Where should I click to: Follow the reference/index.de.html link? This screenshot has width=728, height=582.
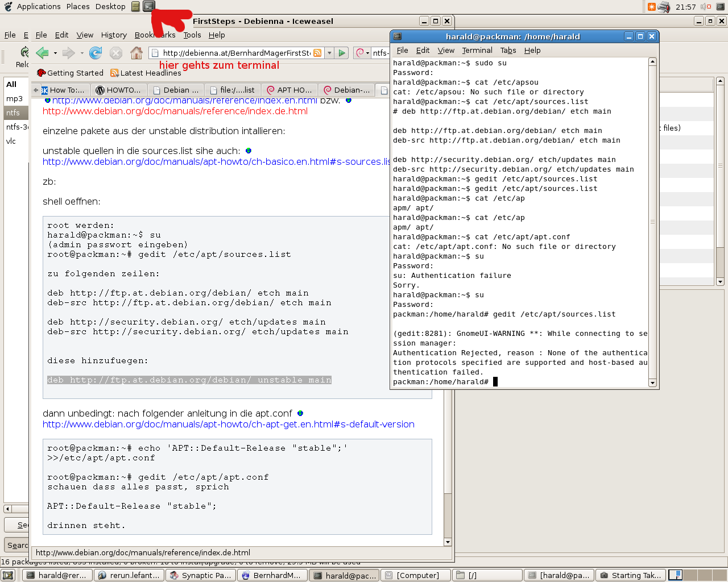click(x=175, y=111)
